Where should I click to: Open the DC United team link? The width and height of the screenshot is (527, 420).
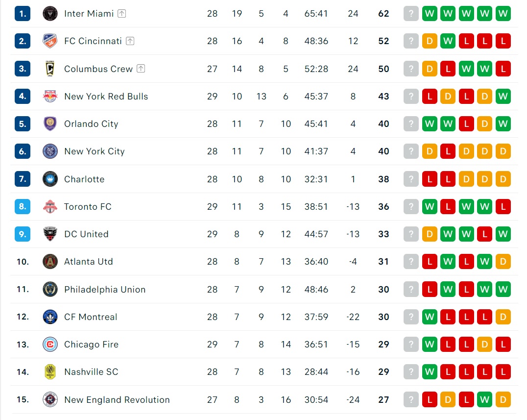point(86,234)
